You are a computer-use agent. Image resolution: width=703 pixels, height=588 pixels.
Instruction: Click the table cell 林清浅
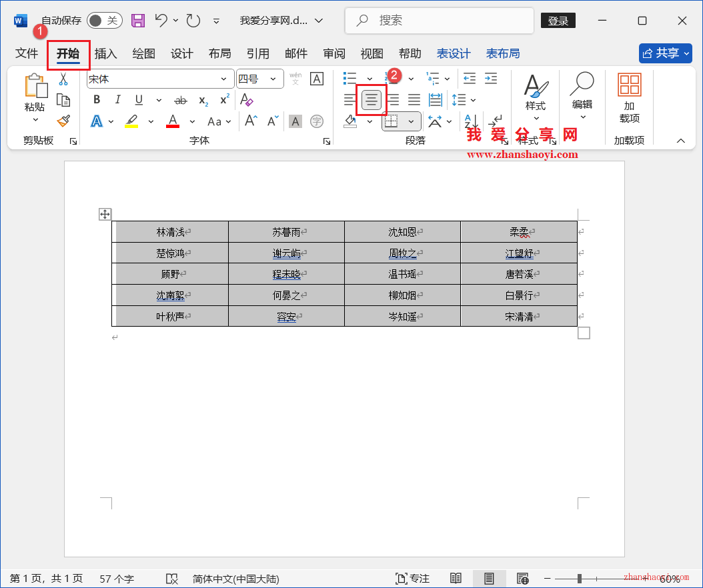click(x=170, y=232)
